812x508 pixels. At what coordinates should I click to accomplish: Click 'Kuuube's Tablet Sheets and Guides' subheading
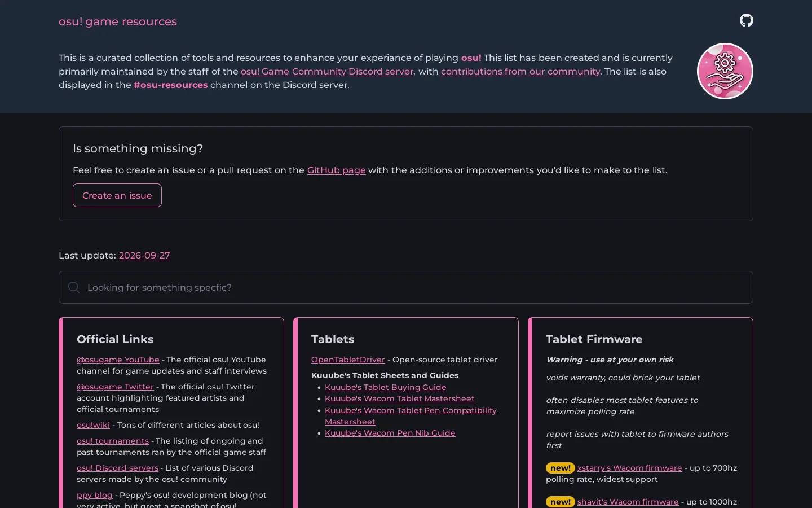[385, 375]
